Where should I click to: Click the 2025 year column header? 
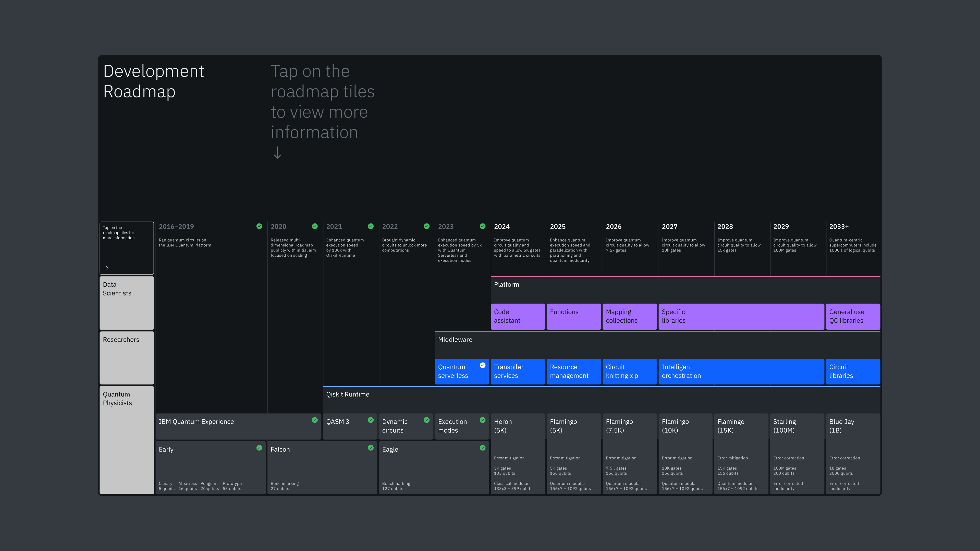click(558, 227)
